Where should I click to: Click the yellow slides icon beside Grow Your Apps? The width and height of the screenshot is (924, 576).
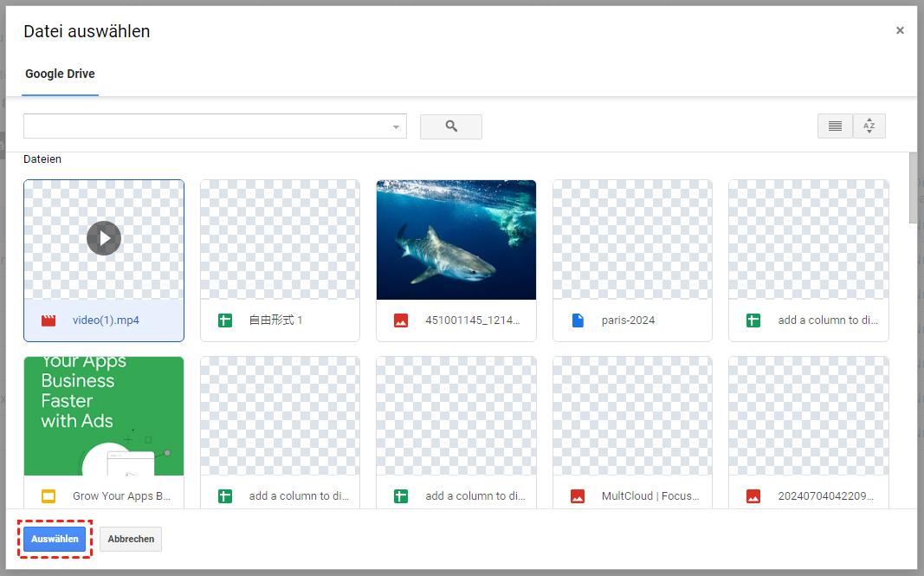48,495
